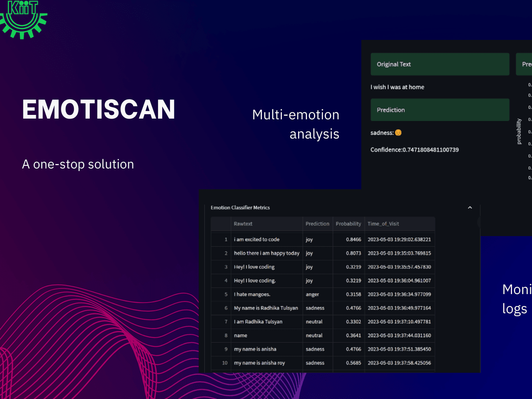Click the 'A one-stop solution' subtitle

(x=78, y=164)
